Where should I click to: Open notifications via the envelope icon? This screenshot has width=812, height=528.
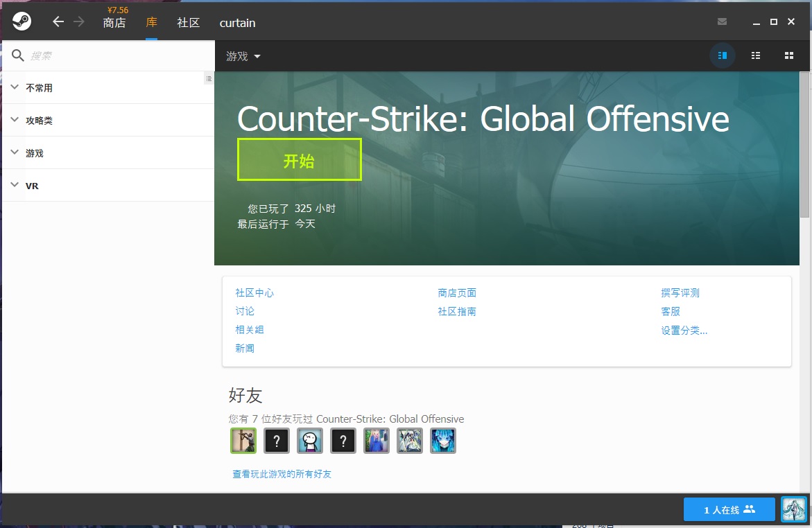(x=722, y=21)
